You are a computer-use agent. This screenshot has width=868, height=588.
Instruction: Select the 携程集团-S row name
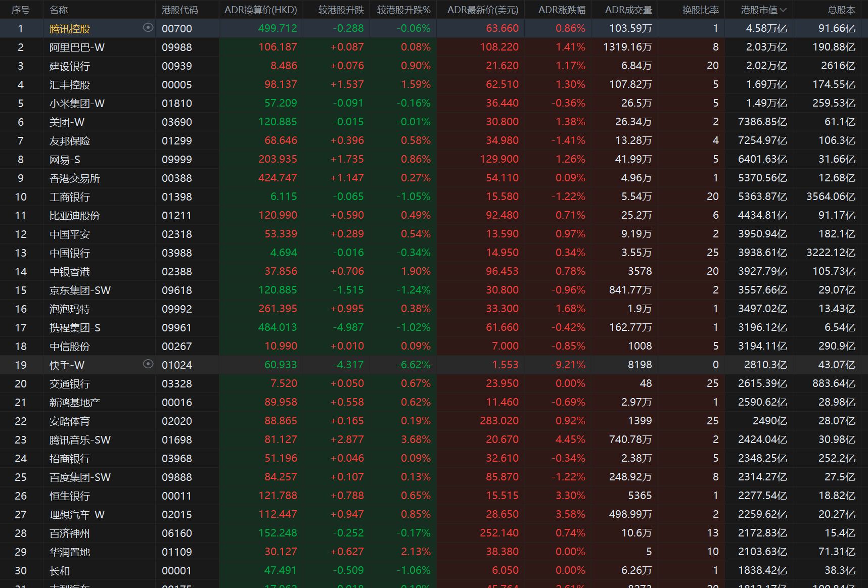(x=75, y=328)
